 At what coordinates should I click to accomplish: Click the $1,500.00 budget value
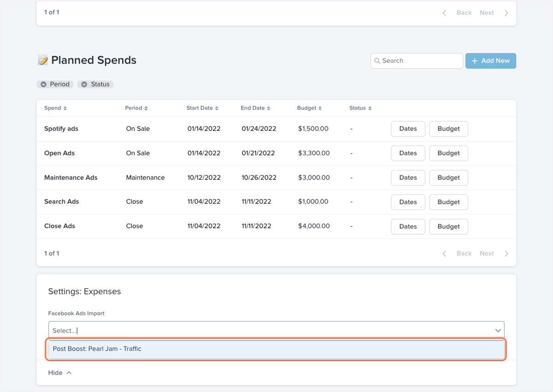(313, 129)
